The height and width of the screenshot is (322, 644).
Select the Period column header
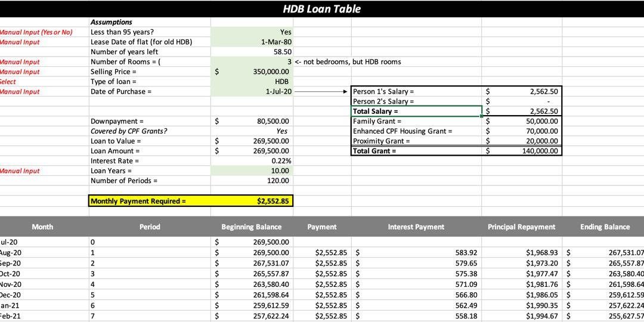pyautogui.click(x=150, y=227)
